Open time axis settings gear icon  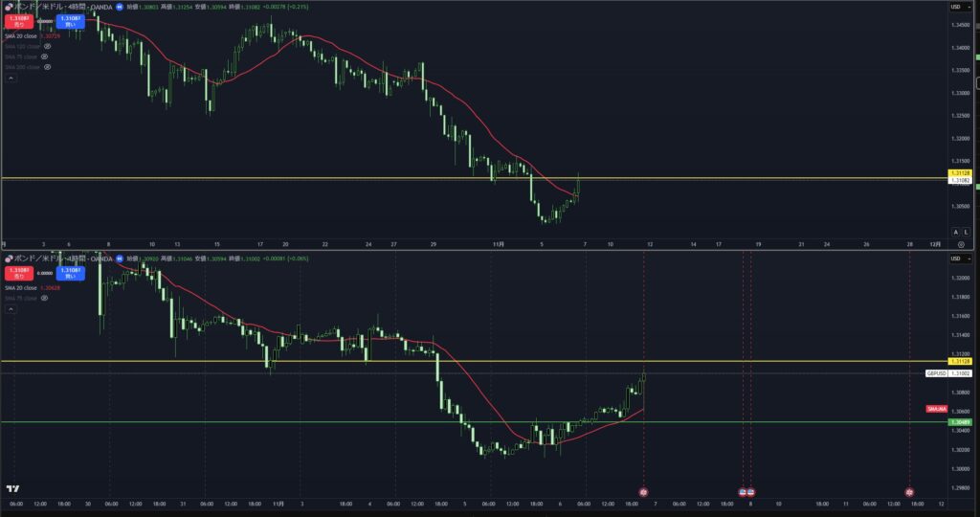coord(961,245)
